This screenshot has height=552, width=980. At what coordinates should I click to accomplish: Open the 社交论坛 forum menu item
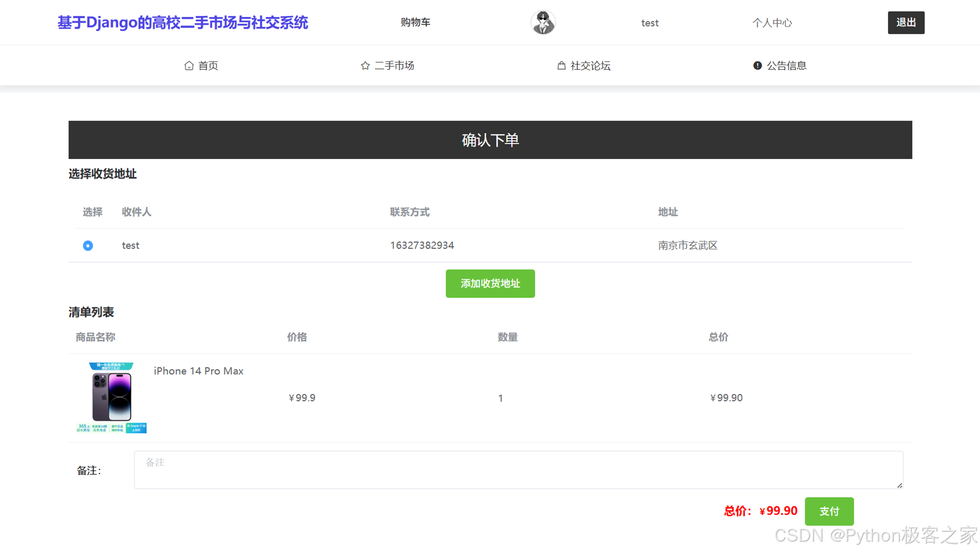click(590, 65)
